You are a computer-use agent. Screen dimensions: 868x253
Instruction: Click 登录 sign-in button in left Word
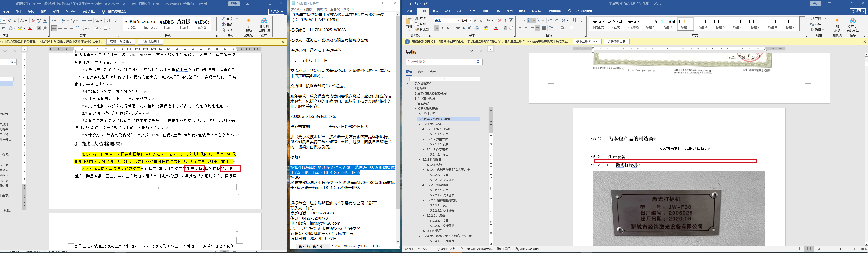234,4
